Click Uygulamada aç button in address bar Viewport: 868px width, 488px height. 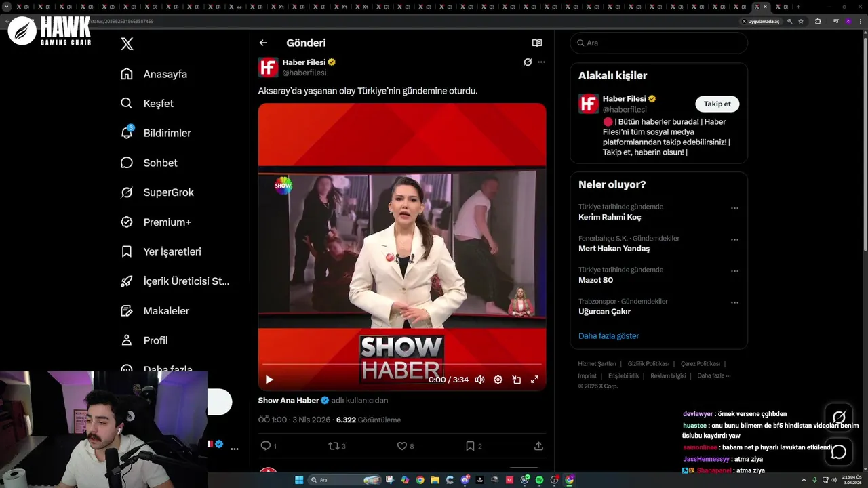tap(760, 21)
